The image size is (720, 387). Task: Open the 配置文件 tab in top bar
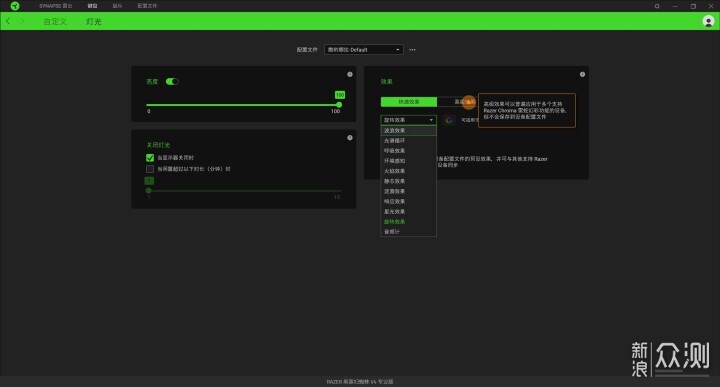147,6
